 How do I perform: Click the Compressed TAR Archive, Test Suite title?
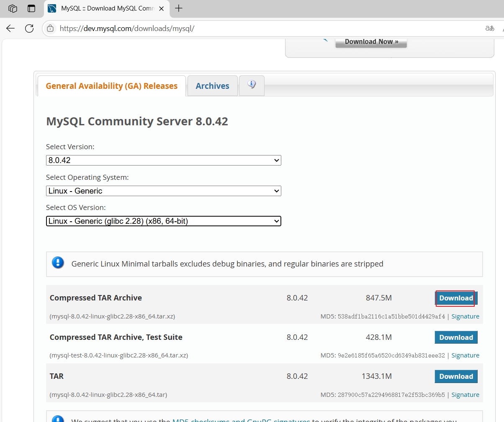pos(116,337)
